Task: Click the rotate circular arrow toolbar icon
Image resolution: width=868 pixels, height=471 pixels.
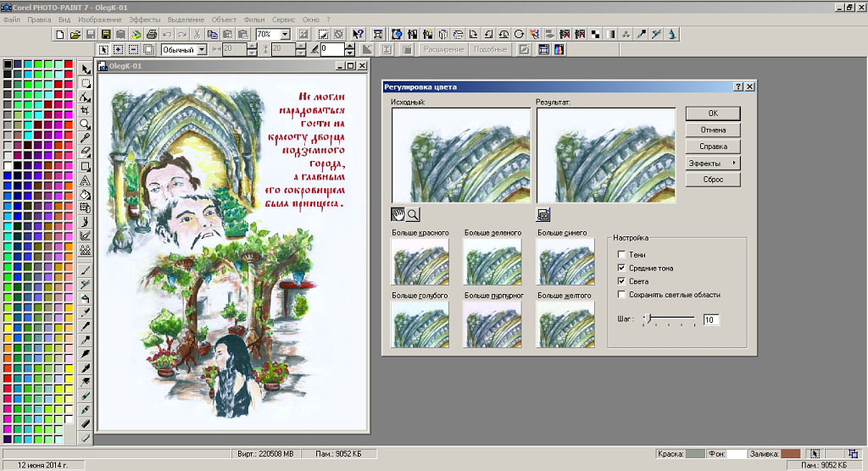Action: point(519,35)
